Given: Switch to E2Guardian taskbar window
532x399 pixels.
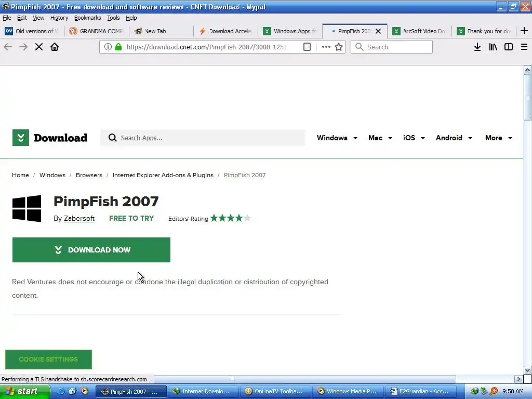Looking at the screenshot, I should 420,391.
